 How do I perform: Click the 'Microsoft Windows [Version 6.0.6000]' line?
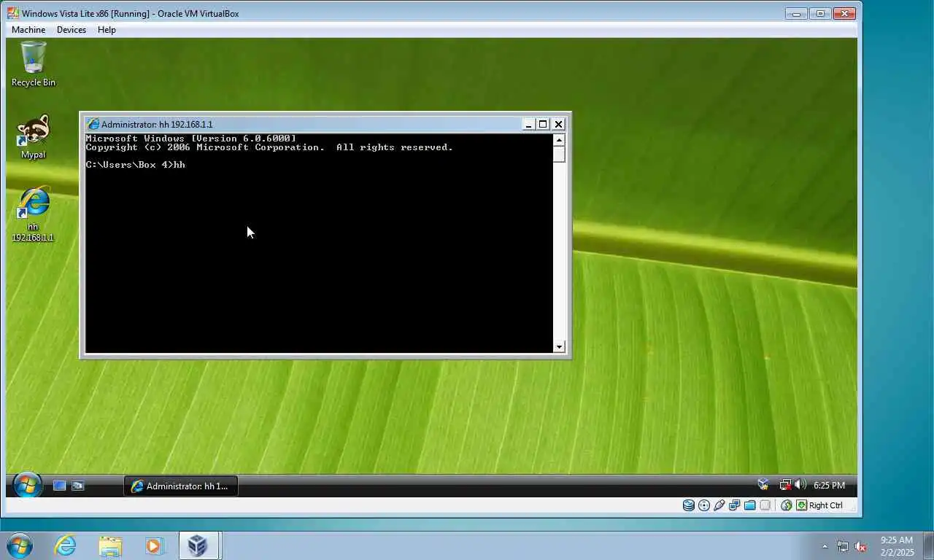point(190,139)
